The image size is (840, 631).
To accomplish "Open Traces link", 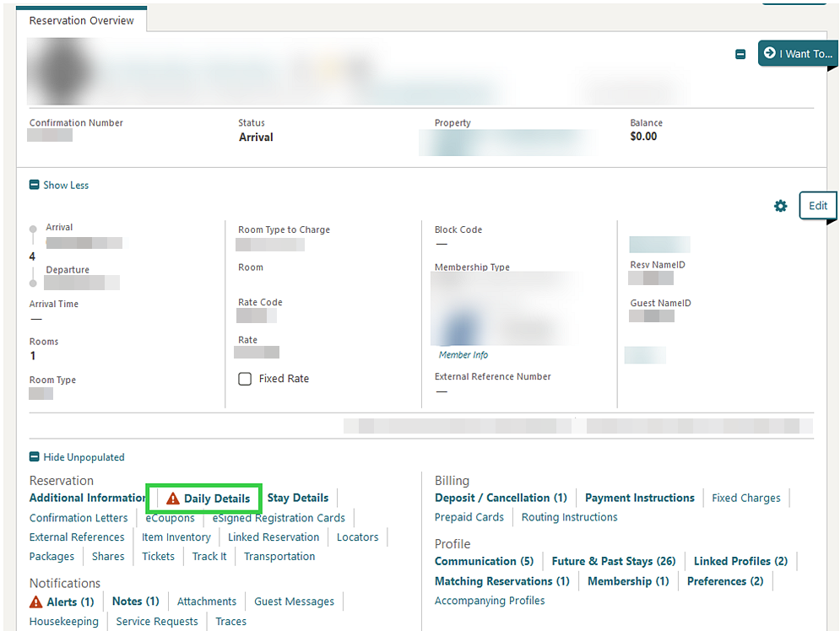I will coord(230,622).
